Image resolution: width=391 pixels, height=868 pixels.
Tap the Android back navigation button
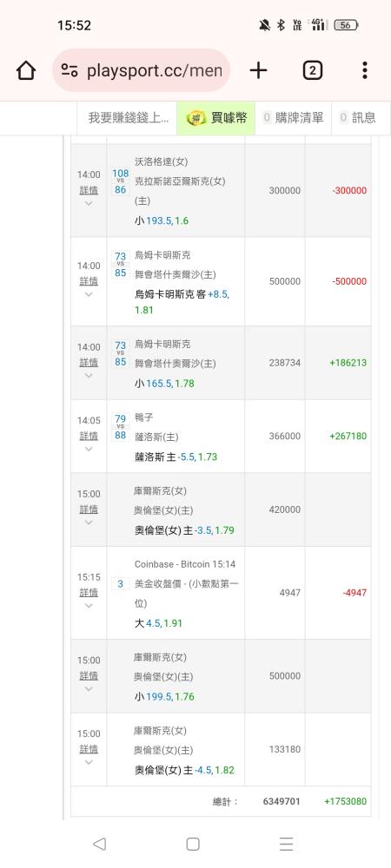point(99,844)
